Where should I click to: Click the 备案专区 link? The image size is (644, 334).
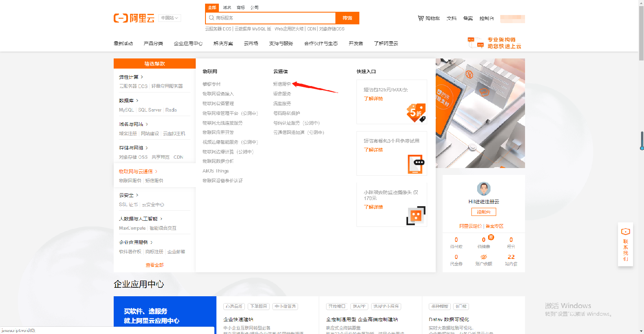(495, 226)
